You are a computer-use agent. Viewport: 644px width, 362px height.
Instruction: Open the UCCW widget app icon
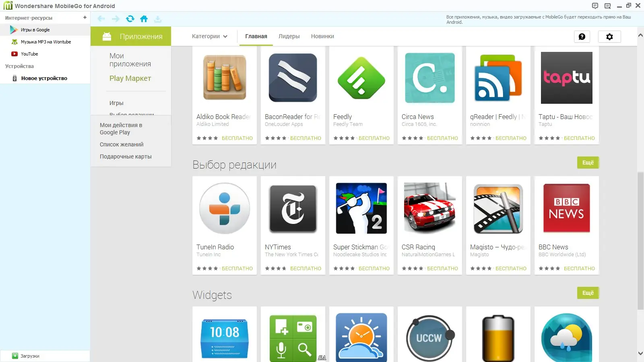coord(430,338)
